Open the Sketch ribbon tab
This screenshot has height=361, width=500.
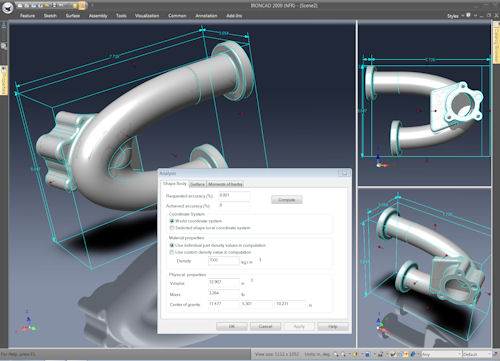(x=50, y=16)
